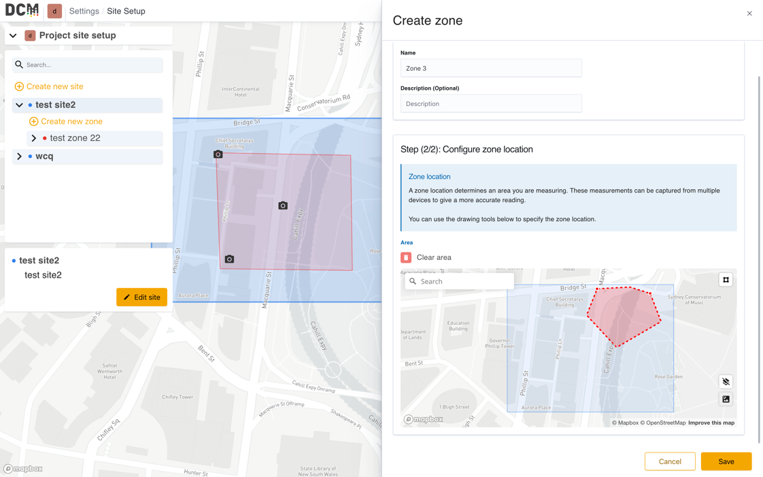763x477 pixels.
Task: Click the polygon draw tool on mini map
Action: [726, 280]
